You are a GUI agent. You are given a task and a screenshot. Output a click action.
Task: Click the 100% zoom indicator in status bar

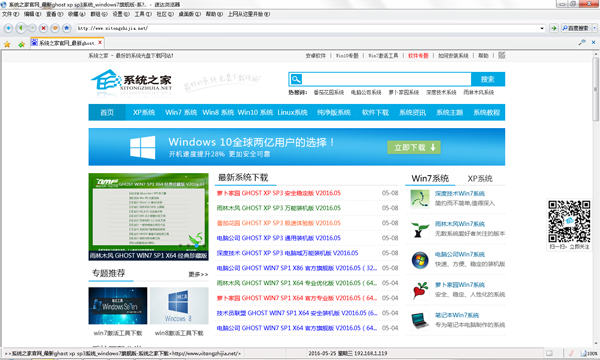589,353
